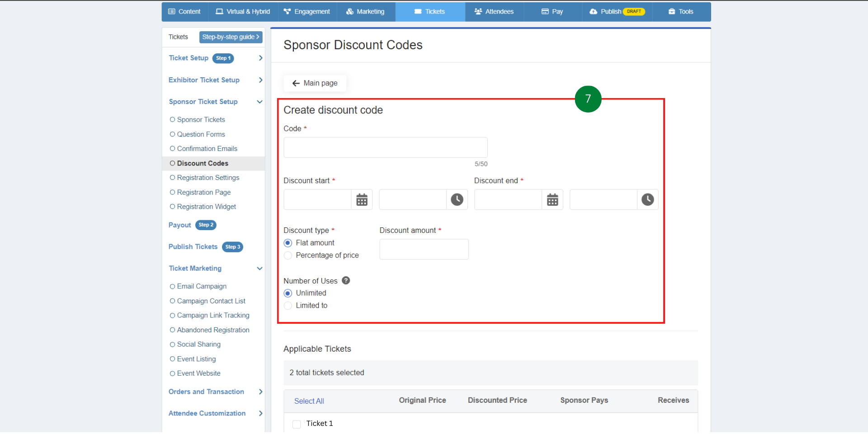Open the Payout link
The width and height of the screenshot is (868, 434).
click(x=180, y=225)
